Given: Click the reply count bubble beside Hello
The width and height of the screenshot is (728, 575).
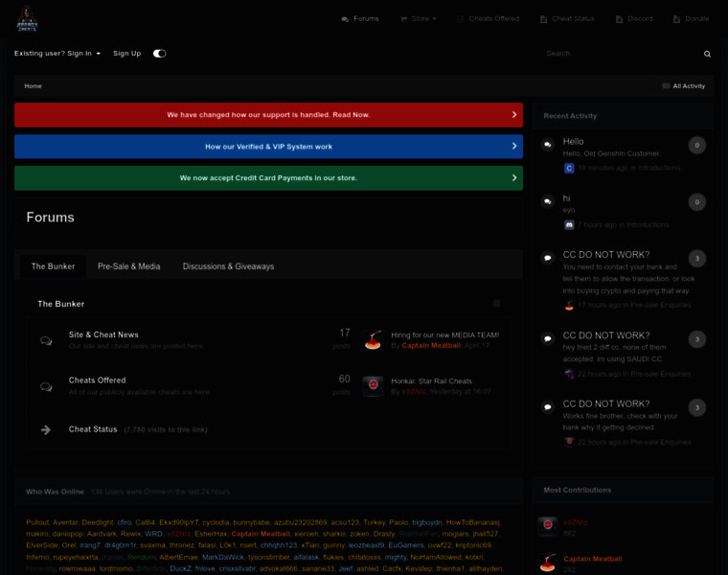Looking at the screenshot, I should pyautogui.click(x=697, y=146).
